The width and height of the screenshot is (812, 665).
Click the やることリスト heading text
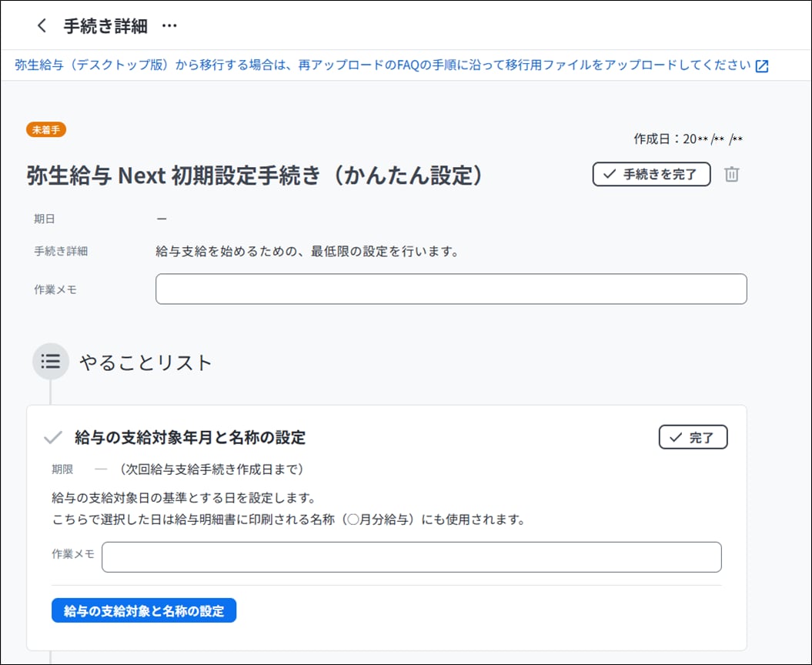click(x=145, y=363)
